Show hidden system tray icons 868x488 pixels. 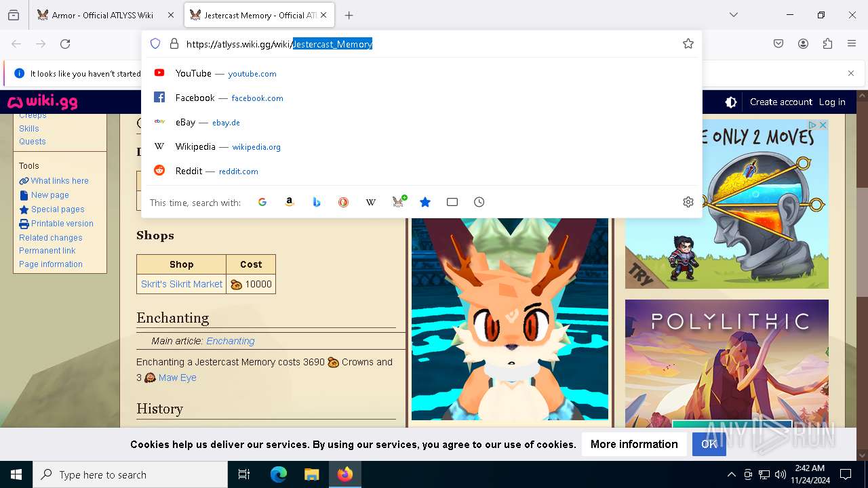click(x=731, y=474)
